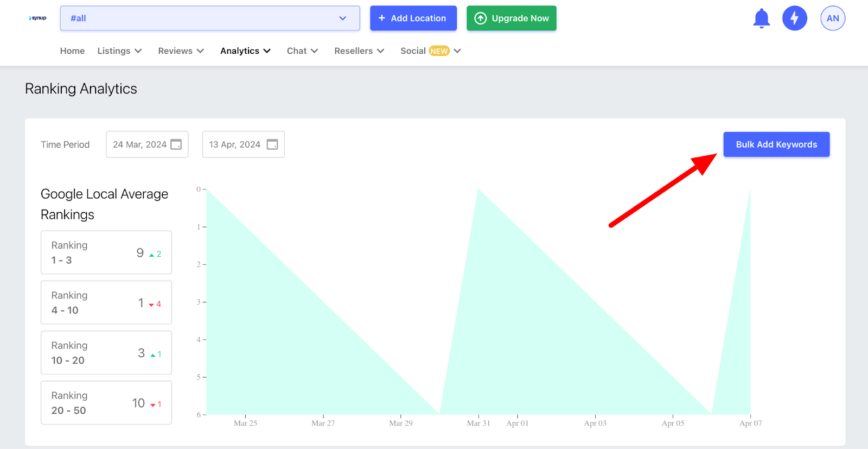Open the #all location dropdown
Image resolution: width=868 pixels, height=449 pixels.
click(x=210, y=18)
